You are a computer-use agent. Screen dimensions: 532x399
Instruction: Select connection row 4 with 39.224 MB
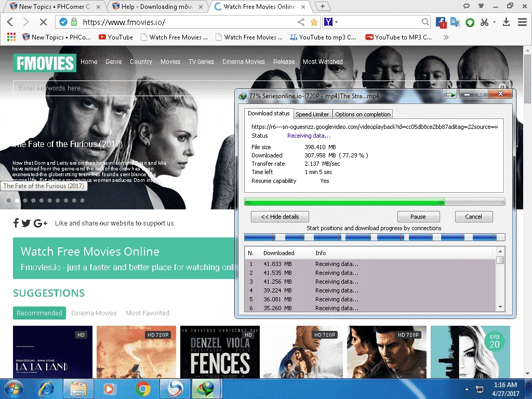370,290
